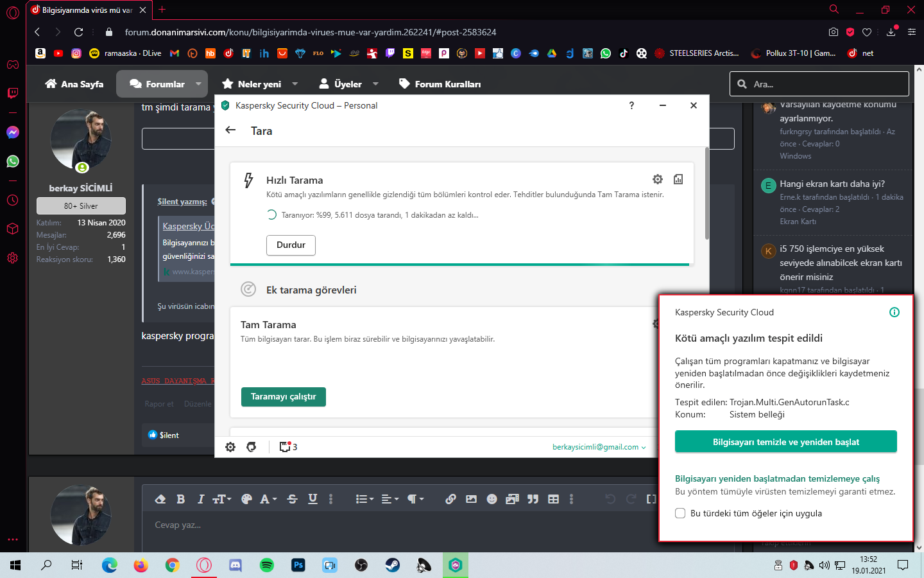Image resolution: width=924 pixels, height=578 pixels.
Task: Open the font size dropdown in editor
Action: [222, 499]
